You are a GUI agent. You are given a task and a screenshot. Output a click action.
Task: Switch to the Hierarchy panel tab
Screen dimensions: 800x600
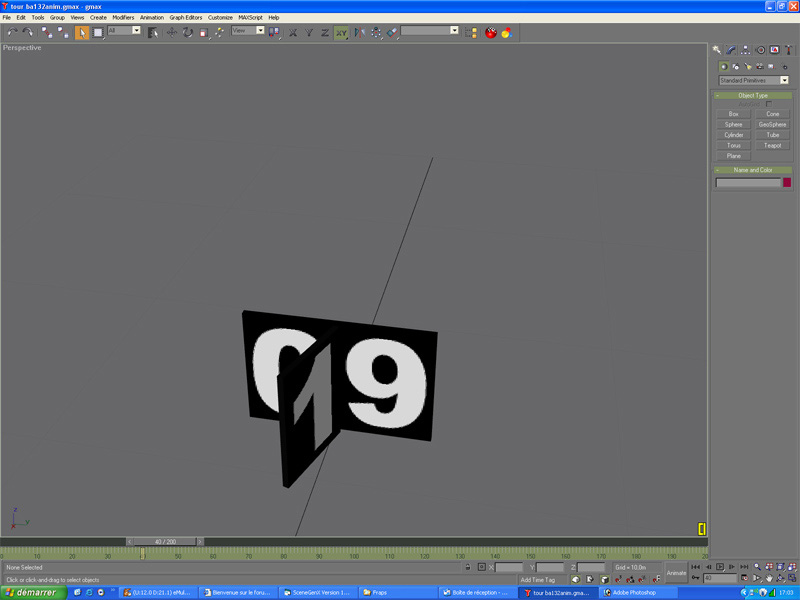[746, 50]
